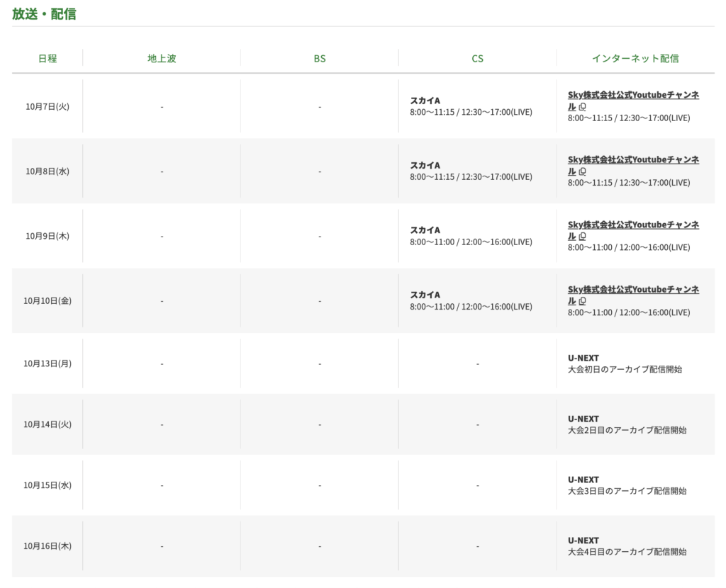Image resolution: width=726 pixels, height=588 pixels.
Task: Select the BS column header
Action: pyautogui.click(x=320, y=58)
